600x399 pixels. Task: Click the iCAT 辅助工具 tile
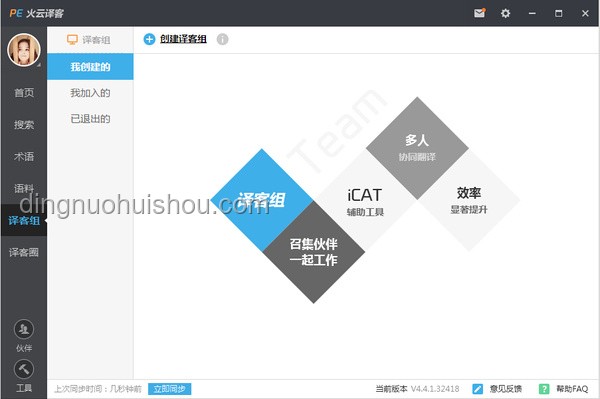pos(365,201)
